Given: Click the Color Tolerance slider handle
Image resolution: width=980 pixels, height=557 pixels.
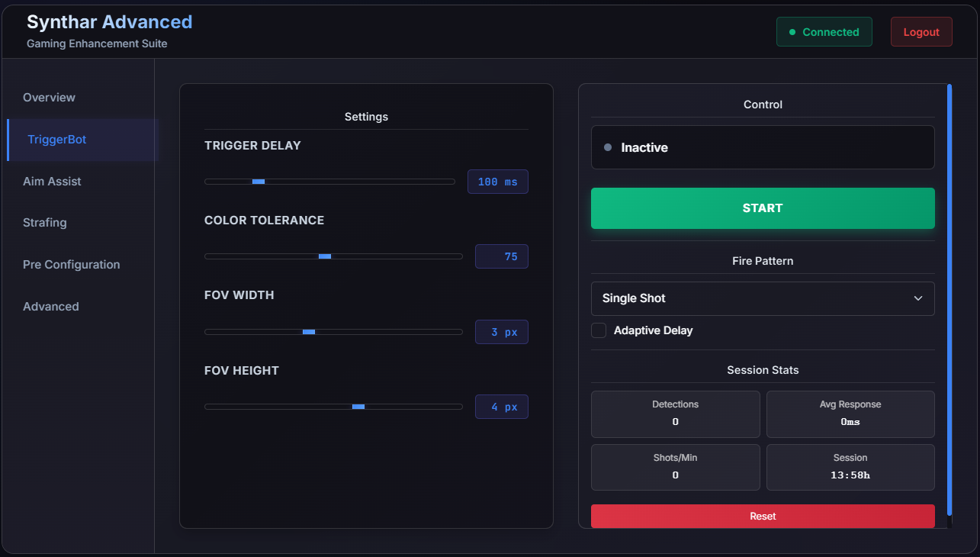Looking at the screenshot, I should point(325,256).
